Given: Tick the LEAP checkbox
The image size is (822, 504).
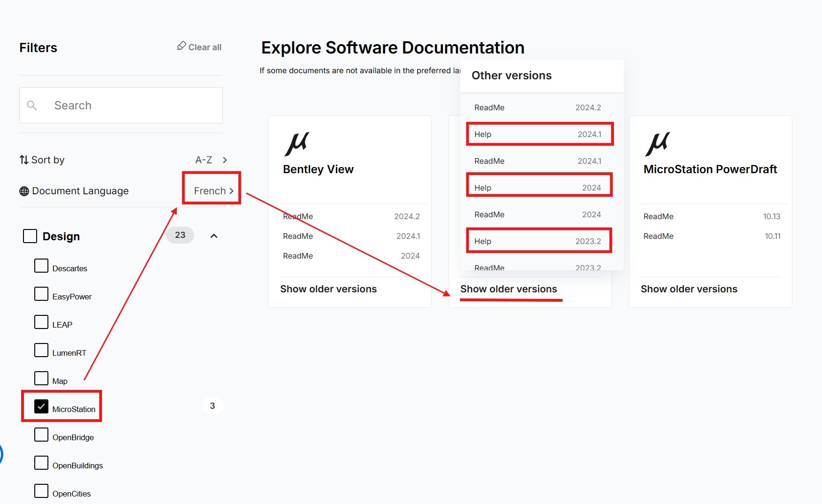Looking at the screenshot, I should click(x=41, y=322).
